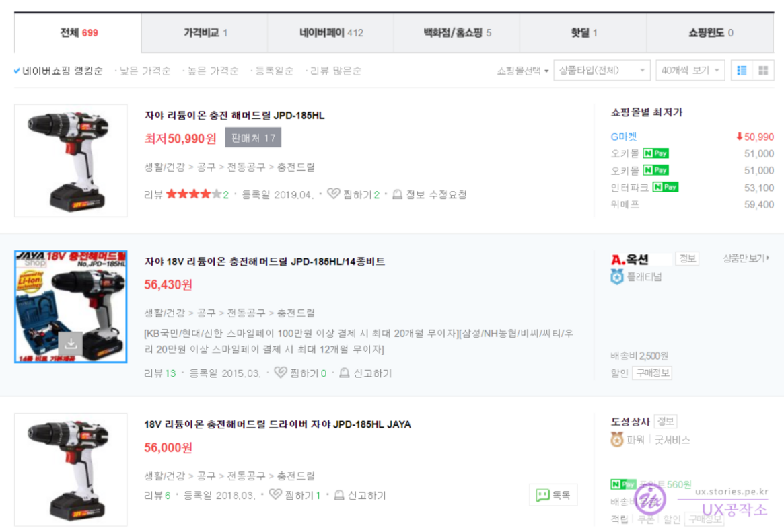The width and height of the screenshot is (784, 532).
Task: Open the 네이버페이 tab
Action: tap(331, 32)
